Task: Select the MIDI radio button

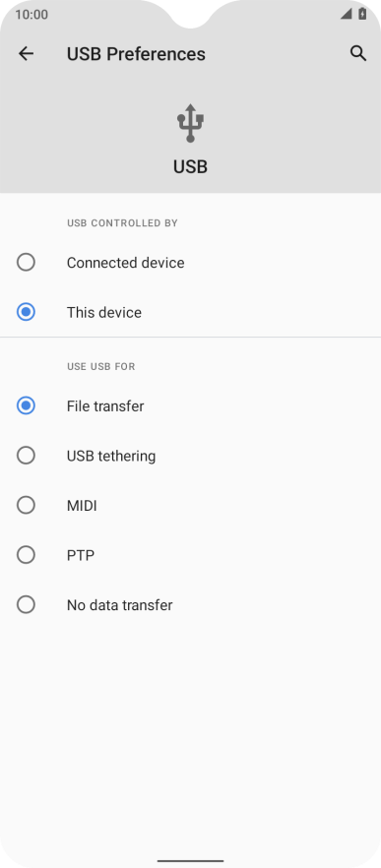Action: click(x=26, y=506)
